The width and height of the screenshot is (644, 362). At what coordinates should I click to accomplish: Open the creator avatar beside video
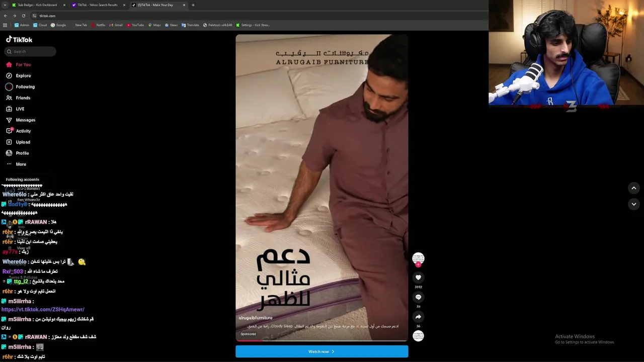click(418, 258)
